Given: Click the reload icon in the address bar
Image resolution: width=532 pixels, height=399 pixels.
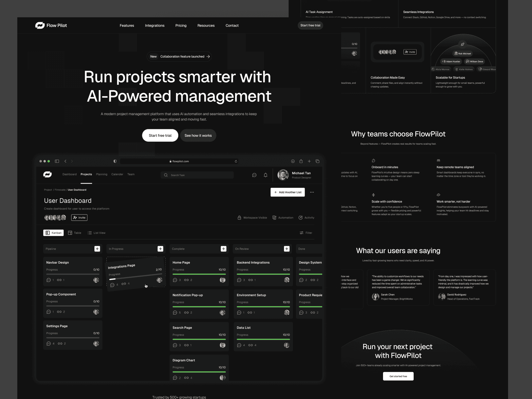Looking at the screenshot, I should pyautogui.click(x=236, y=161).
